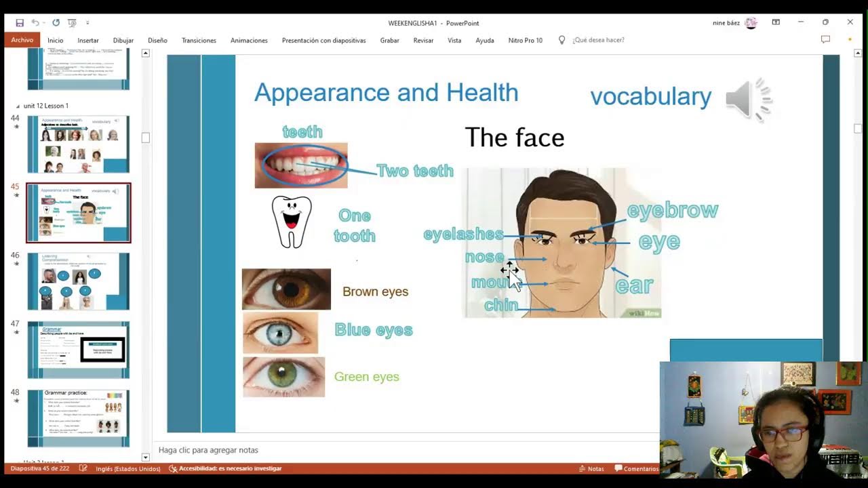
Task: Collapse the unit 12 Lesson 1 section
Action: pyautogui.click(x=18, y=106)
